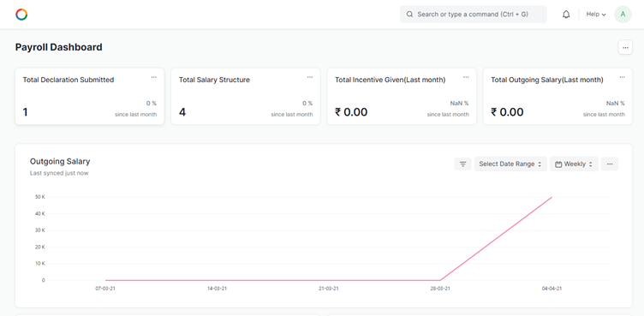Click the 28-03-21 x-axis label
The height and width of the screenshot is (316, 644).
pos(440,289)
